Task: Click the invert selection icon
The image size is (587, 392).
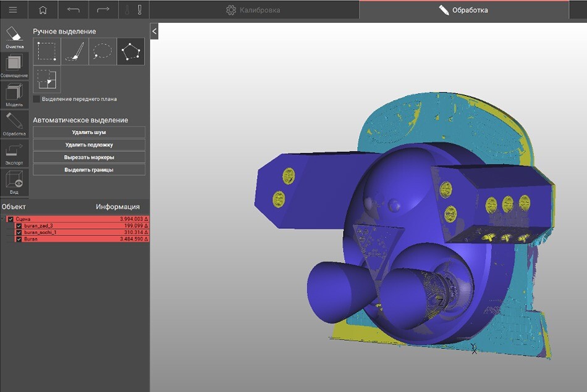Action: [47, 80]
